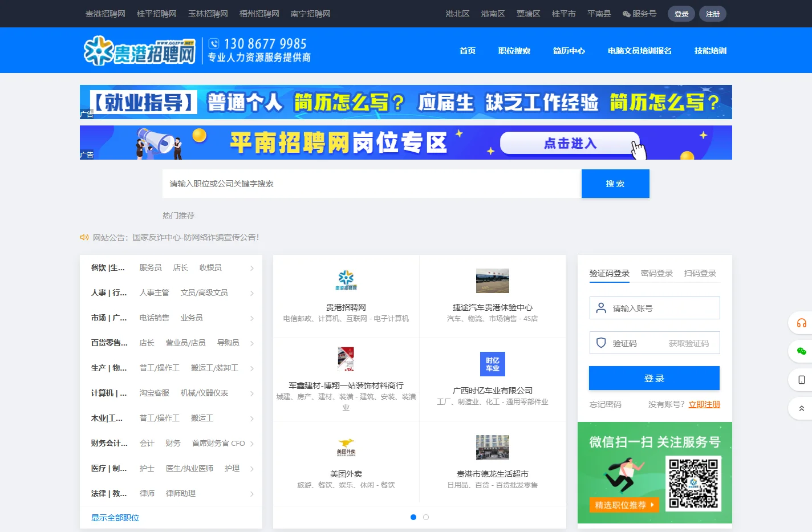The image size is (812, 532).
Task: Expand the 人事 | 行... category arrow
Action: click(252, 293)
